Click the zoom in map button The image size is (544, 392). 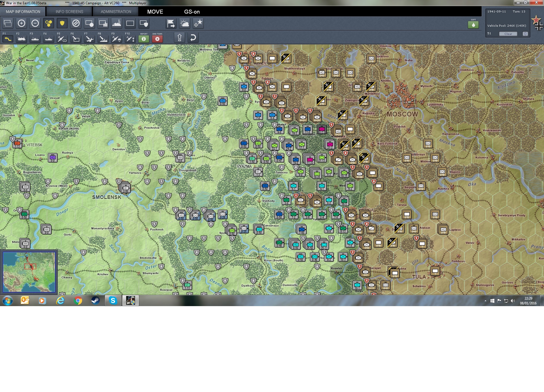[x=22, y=24]
